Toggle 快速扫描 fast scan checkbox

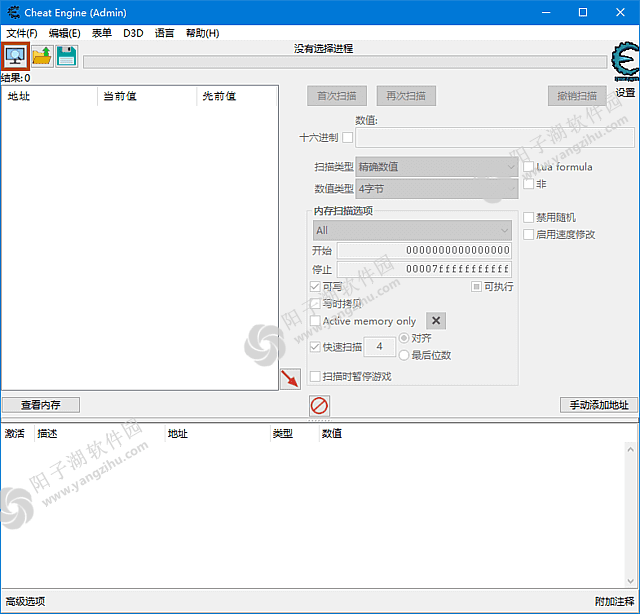(x=315, y=347)
